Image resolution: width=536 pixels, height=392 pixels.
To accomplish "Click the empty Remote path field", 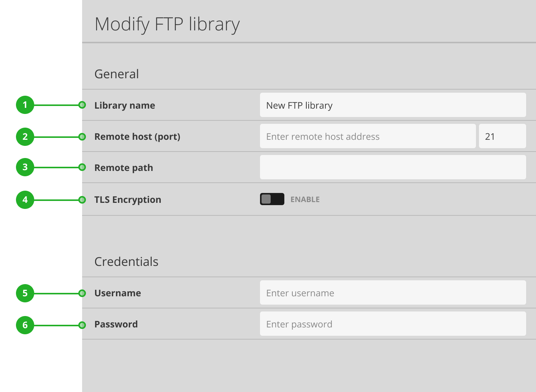I will [393, 167].
